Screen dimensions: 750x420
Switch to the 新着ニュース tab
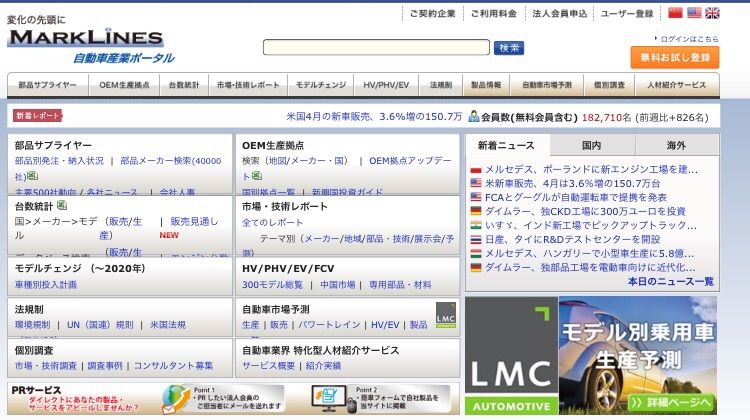click(x=507, y=145)
